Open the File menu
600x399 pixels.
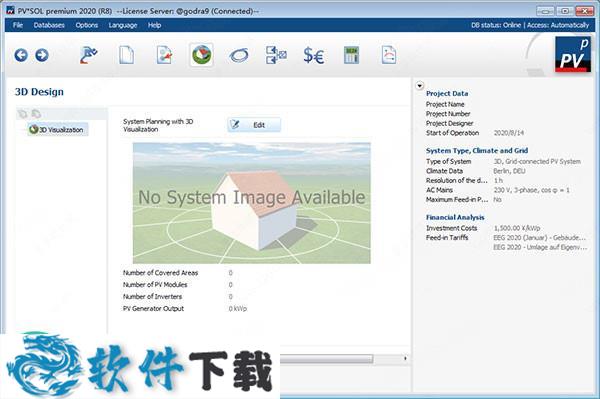click(x=18, y=25)
